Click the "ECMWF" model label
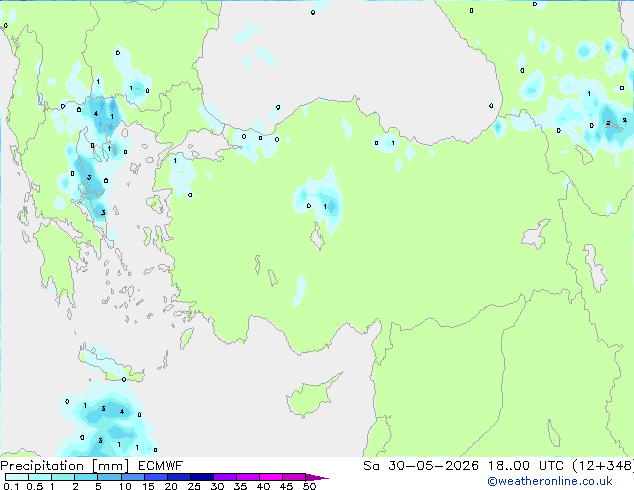The width and height of the screenshot is (634, 490). (161, 466)
